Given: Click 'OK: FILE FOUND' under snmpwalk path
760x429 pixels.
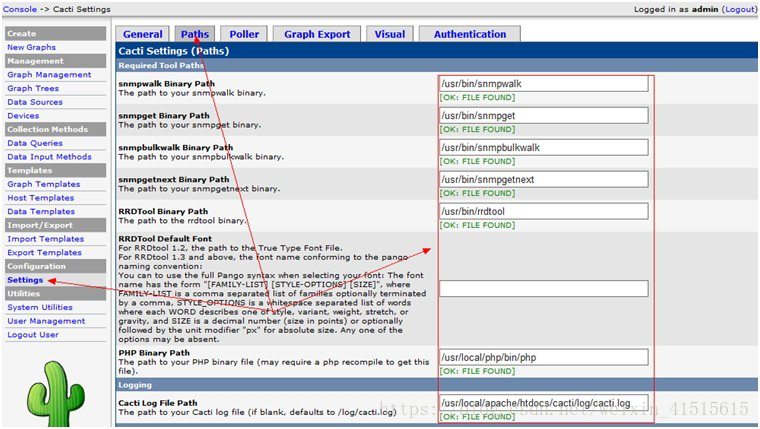Looking at the screenshot, I should 477,97.
